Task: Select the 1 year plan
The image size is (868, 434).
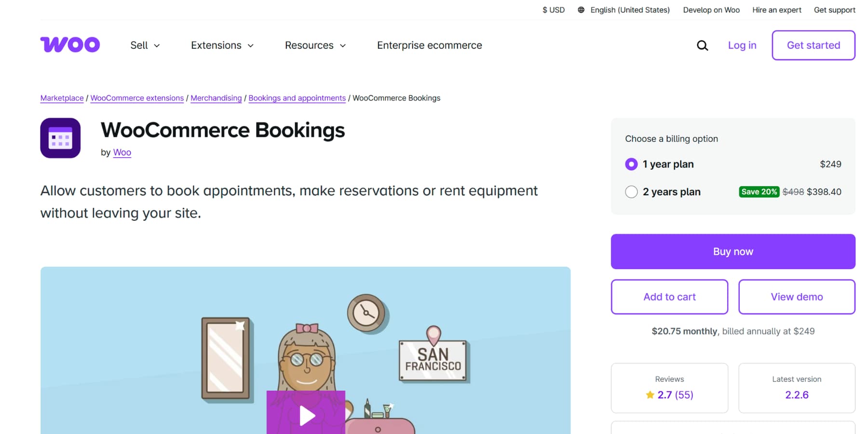Action: [x=631, y=164]
